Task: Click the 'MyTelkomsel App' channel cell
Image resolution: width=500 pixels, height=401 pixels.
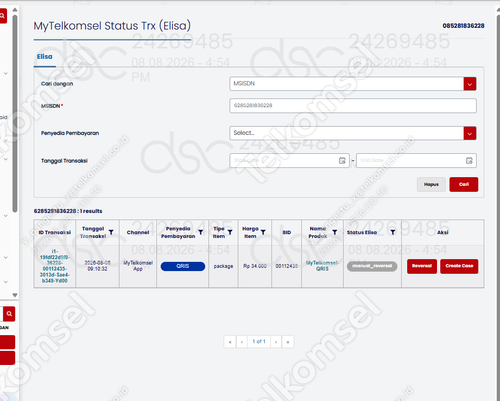Action: (138, 266)
